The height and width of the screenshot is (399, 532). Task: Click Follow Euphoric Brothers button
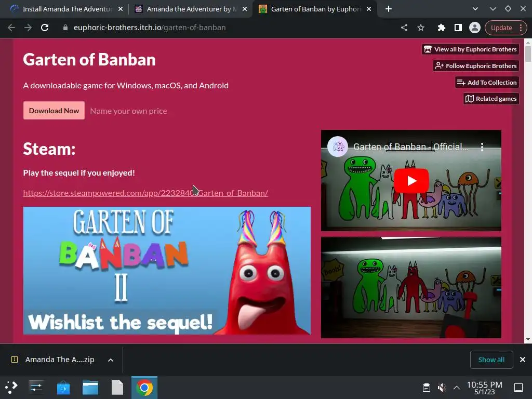pyautogui.click(x=476, y=66)
